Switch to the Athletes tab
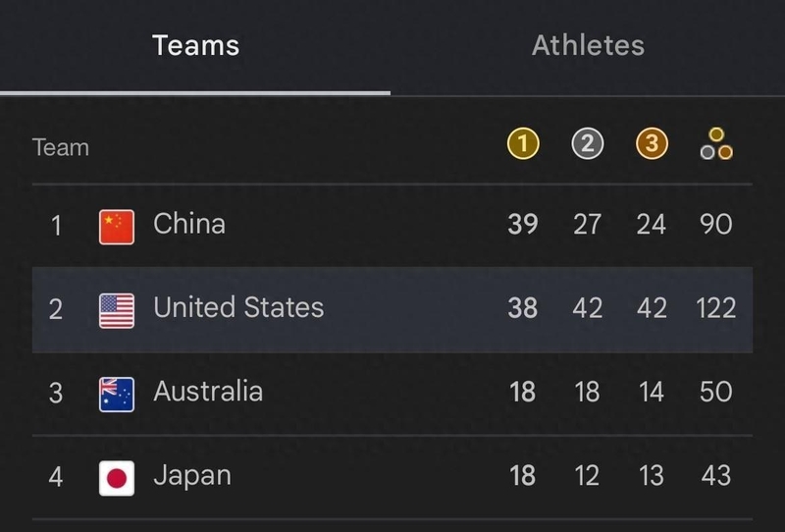 point(588,45)
